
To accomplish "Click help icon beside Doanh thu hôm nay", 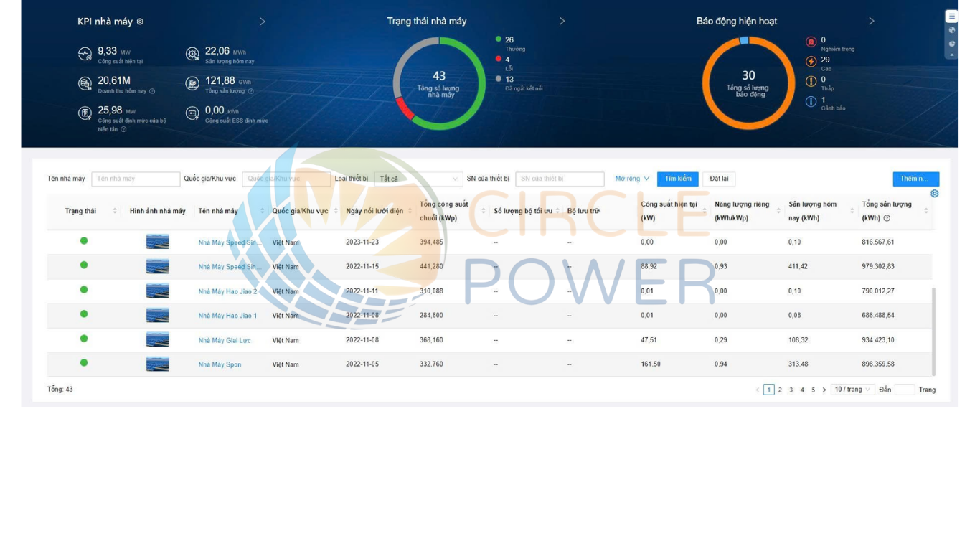I will pos(152,91).
